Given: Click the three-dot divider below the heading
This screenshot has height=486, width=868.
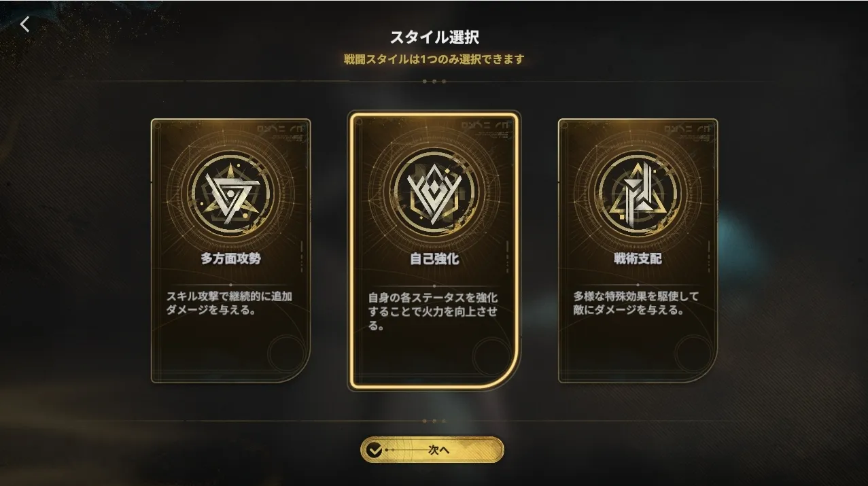Looking at the screenshot, I should [x=434, y=81].
